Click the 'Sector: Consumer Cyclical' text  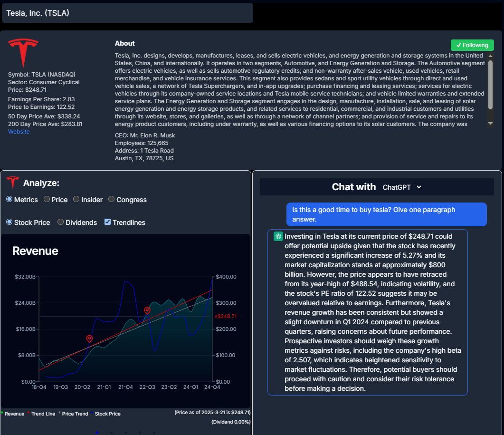[x=44, y=82]
